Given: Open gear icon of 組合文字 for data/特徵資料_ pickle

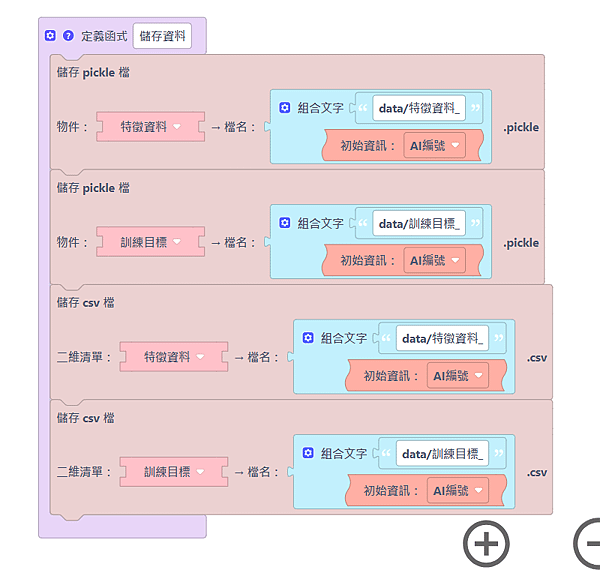Looking at the screenshot, I should (284, 108).
